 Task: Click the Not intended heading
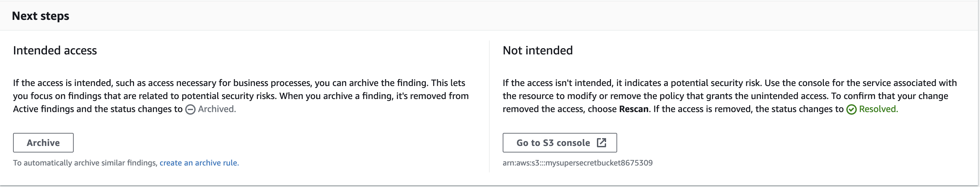click(x=538, y=50)
